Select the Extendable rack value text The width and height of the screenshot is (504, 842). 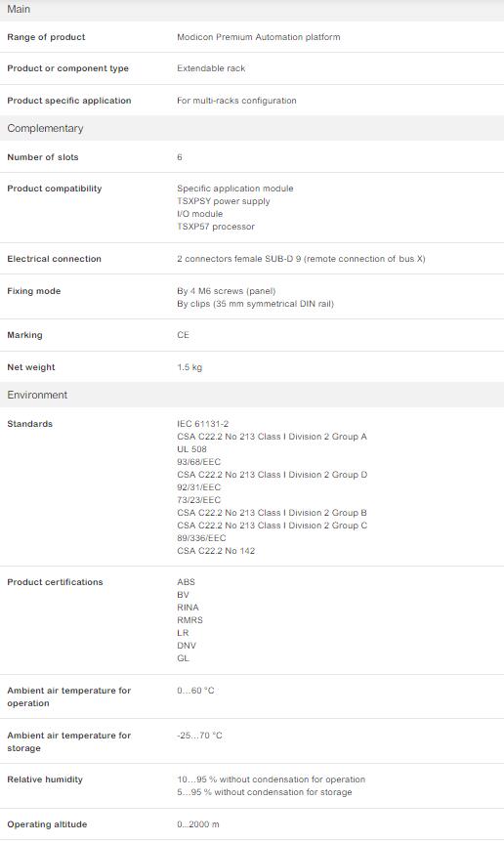pyautogui.click(x=211, y=68)
